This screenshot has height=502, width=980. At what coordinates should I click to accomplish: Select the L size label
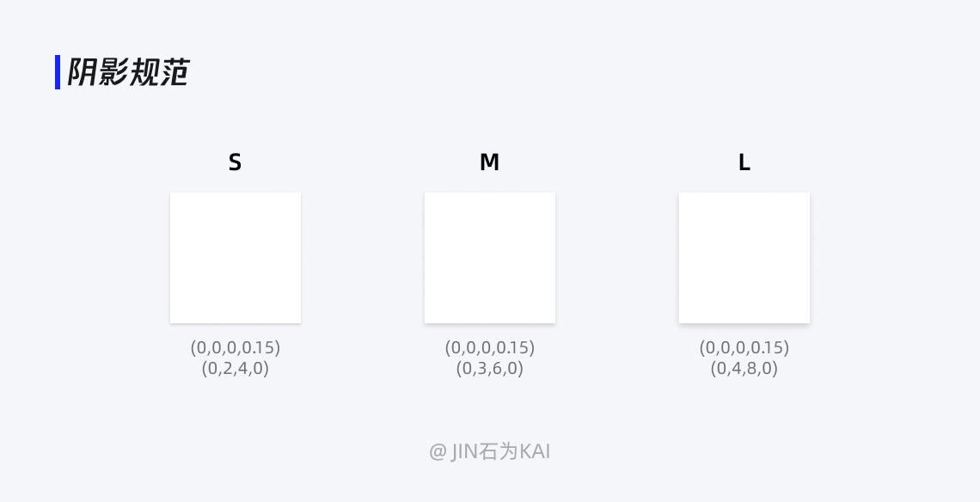(744, 162)
